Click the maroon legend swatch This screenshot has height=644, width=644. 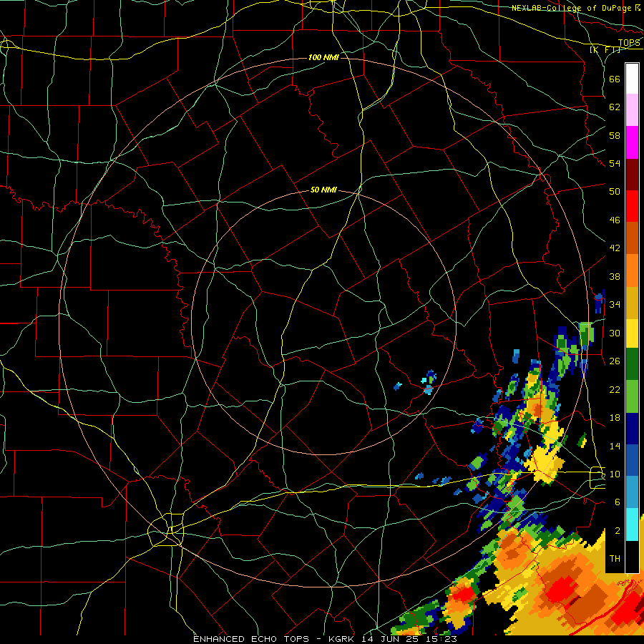point(632,174)
